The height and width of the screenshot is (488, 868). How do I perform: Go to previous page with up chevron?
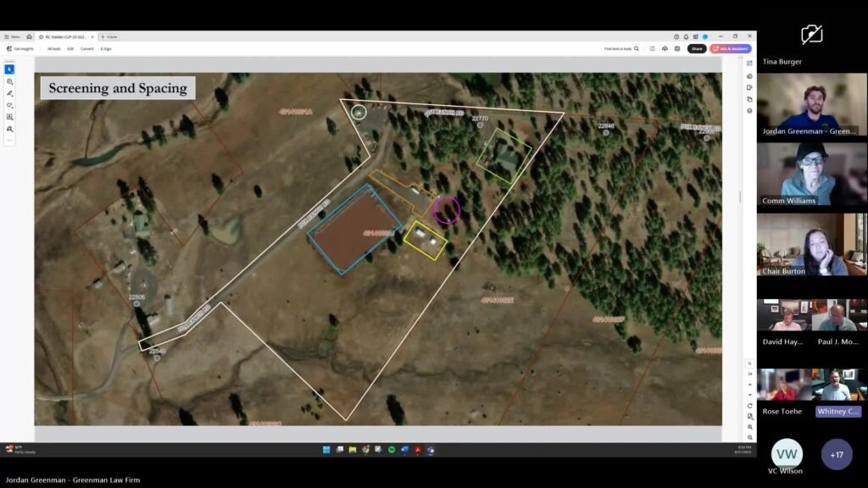point(749,384)
